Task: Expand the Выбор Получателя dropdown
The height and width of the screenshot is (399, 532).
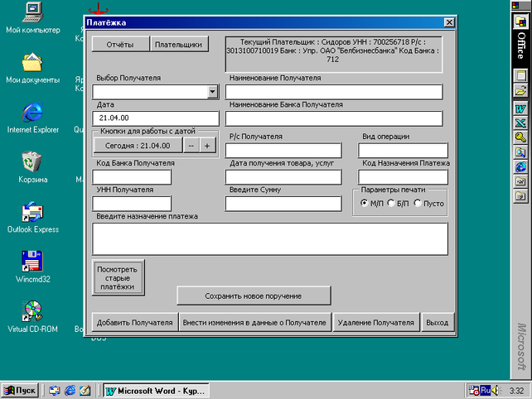Action: [x=213, y=92]
